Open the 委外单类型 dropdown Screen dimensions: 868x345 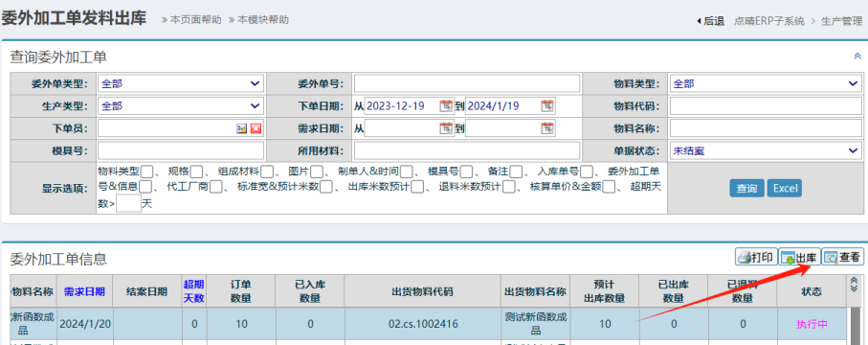(x=181, y=83)
